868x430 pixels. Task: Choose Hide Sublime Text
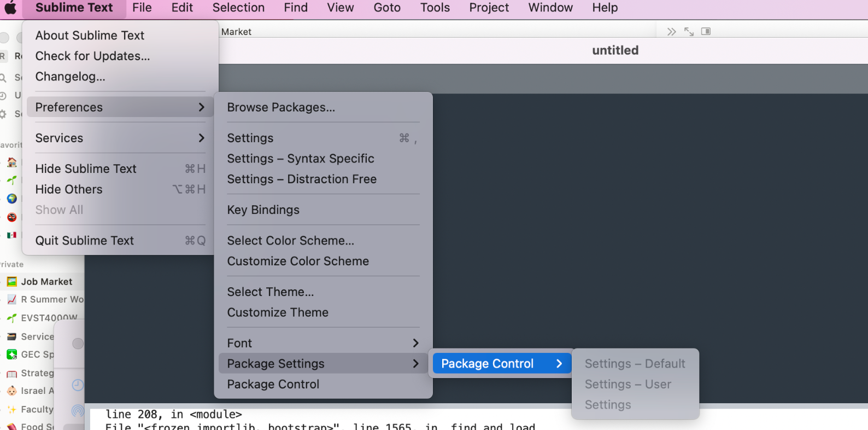click(x=120, y=169)
